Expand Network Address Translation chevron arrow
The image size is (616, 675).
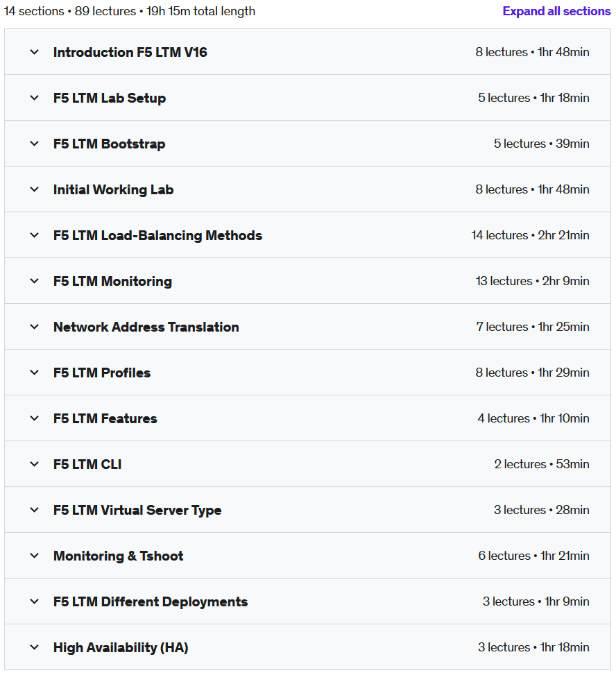[x=35, y=327]
